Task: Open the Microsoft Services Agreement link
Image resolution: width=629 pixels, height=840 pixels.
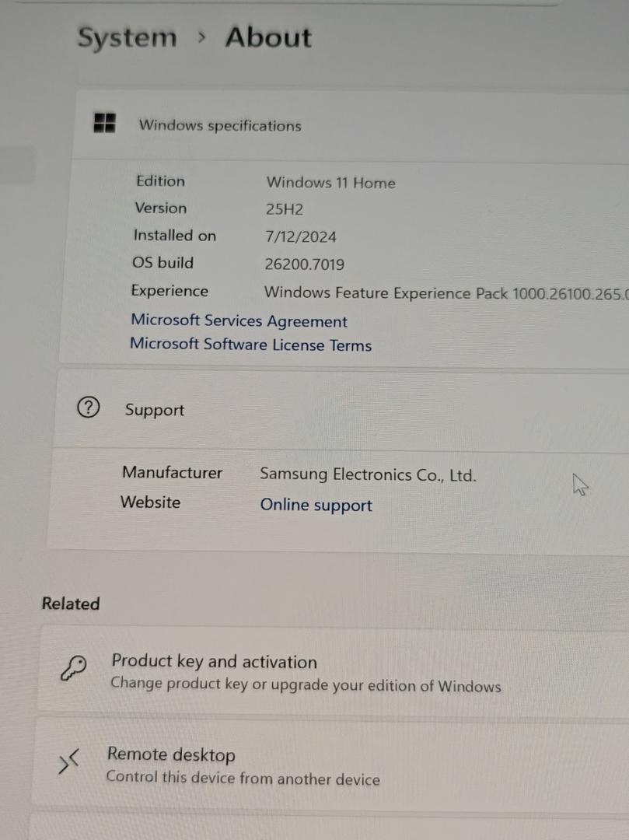Action: (x=239, y=320)
